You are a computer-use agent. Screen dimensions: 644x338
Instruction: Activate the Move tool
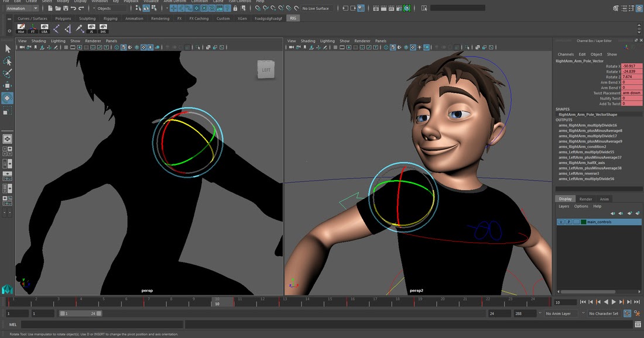click(8, 86)
